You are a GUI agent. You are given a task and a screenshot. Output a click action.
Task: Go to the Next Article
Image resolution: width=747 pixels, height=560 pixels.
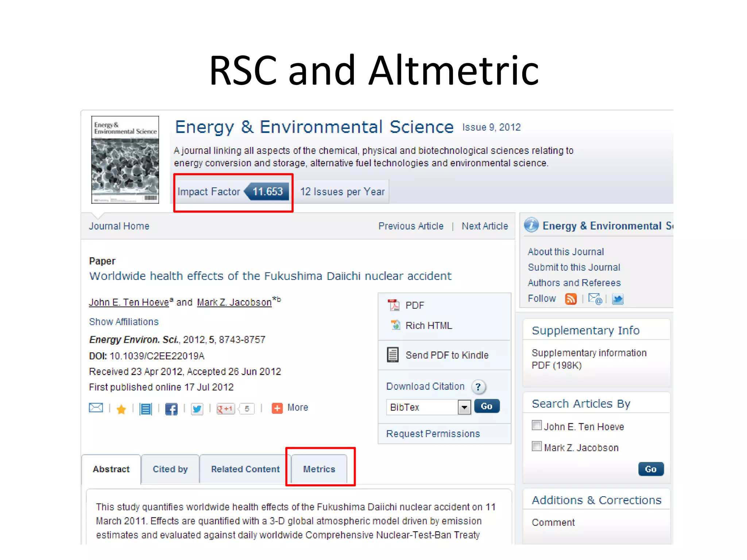point(485,226)
